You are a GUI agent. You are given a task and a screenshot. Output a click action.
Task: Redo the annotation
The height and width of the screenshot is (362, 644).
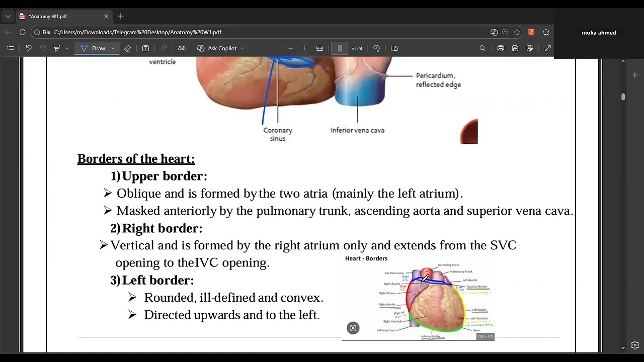(x=43, y=48)
